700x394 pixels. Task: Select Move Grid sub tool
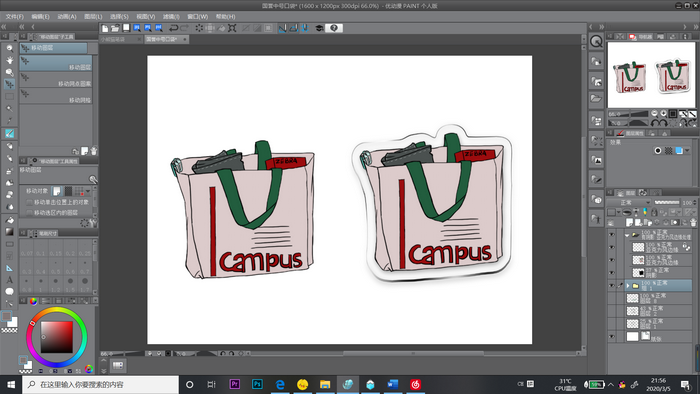[56, 96]
